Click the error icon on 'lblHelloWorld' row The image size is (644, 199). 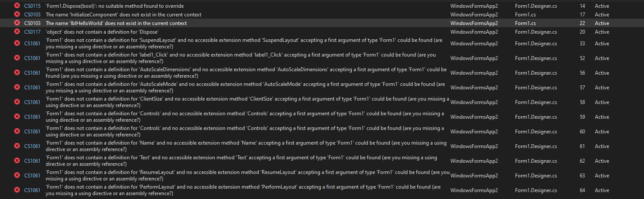click(17, 23)
